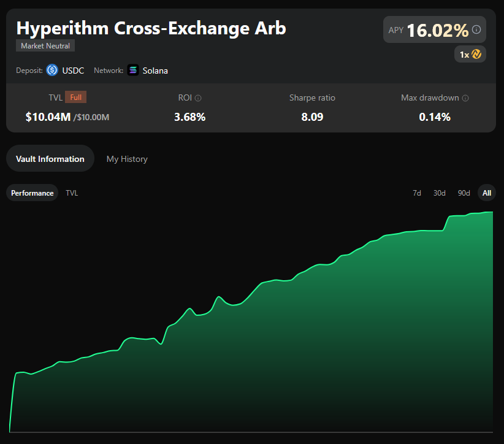The image size is (504, 444).
Task: Click the APY info icon
Action: click(x=476, y=29)
